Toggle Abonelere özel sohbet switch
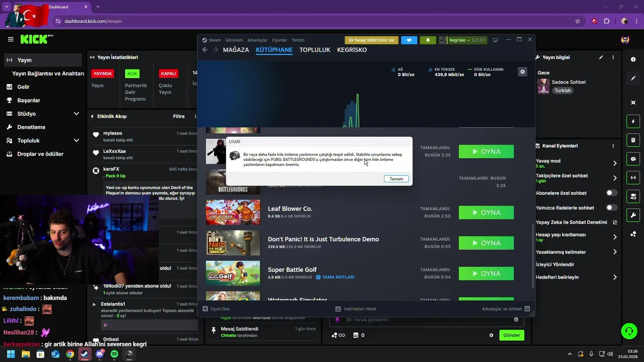This screenshot has width=644, height=362. click(x=612, y=193)
